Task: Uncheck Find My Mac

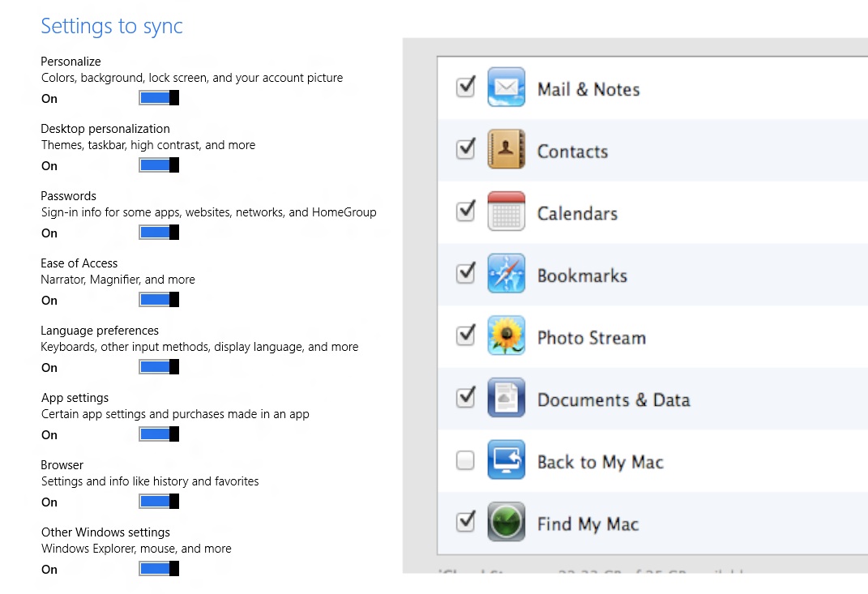Action: [x=465, y=522]
